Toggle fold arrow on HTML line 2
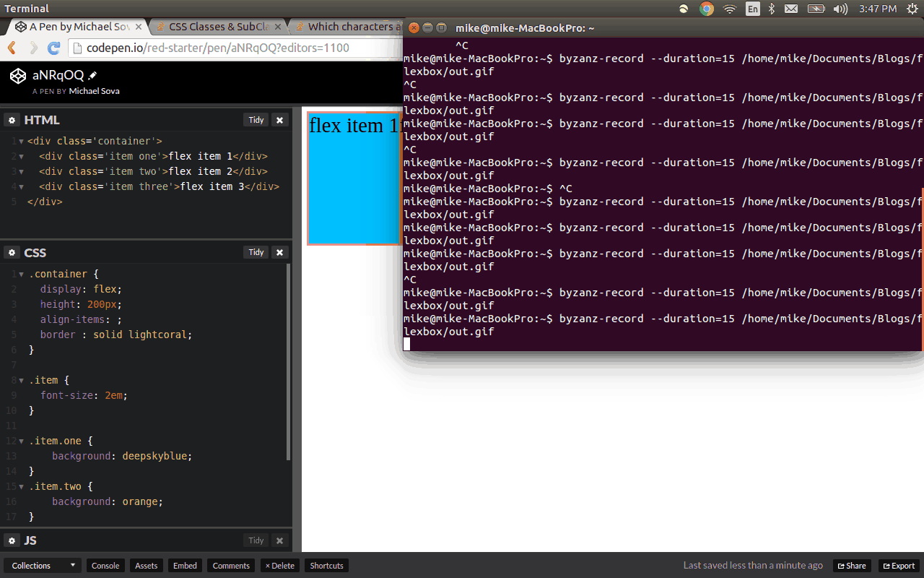The image size is (924, 578). point(21,157)
